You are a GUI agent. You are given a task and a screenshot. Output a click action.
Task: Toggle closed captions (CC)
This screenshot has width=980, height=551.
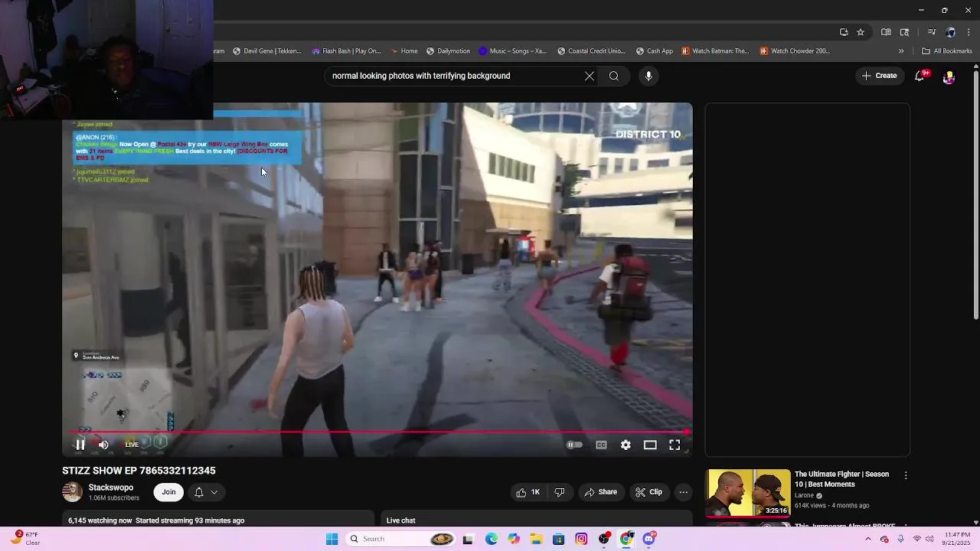point(601,445)
